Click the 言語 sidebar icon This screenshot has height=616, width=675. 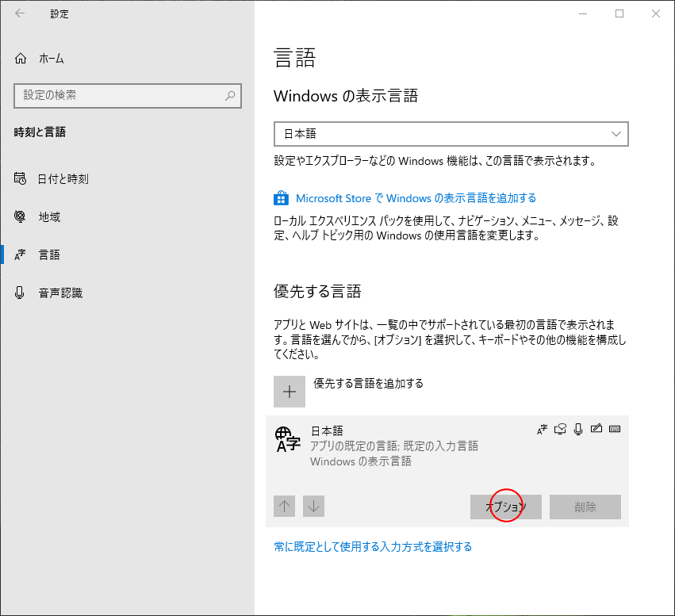pyautogui.click(x=20, y=254)
